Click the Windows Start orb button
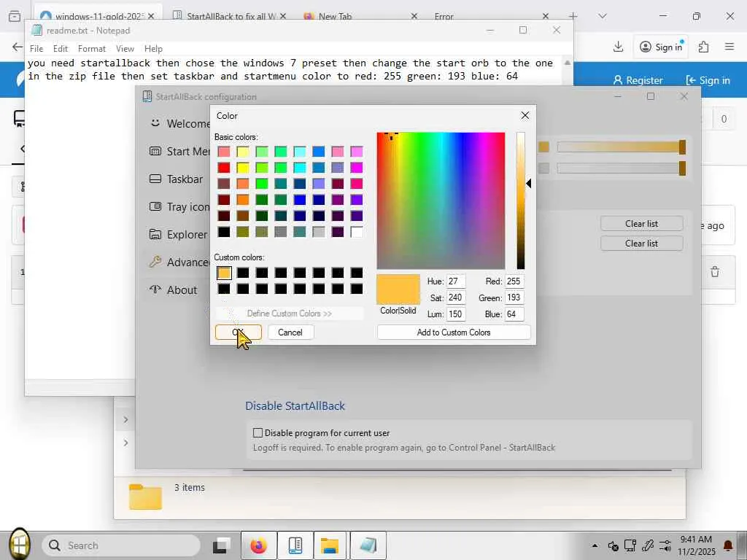 click(x=19, y=544)
